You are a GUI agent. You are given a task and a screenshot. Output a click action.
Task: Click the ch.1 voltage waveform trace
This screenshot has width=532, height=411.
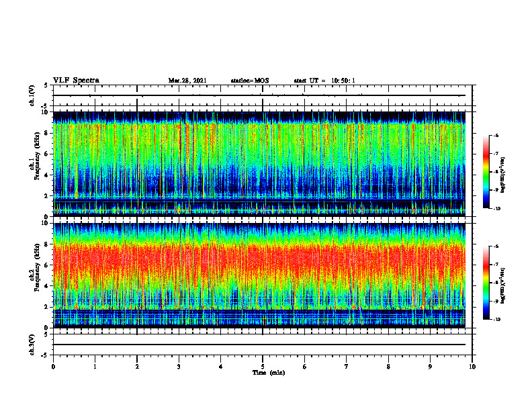pos(259,95)
